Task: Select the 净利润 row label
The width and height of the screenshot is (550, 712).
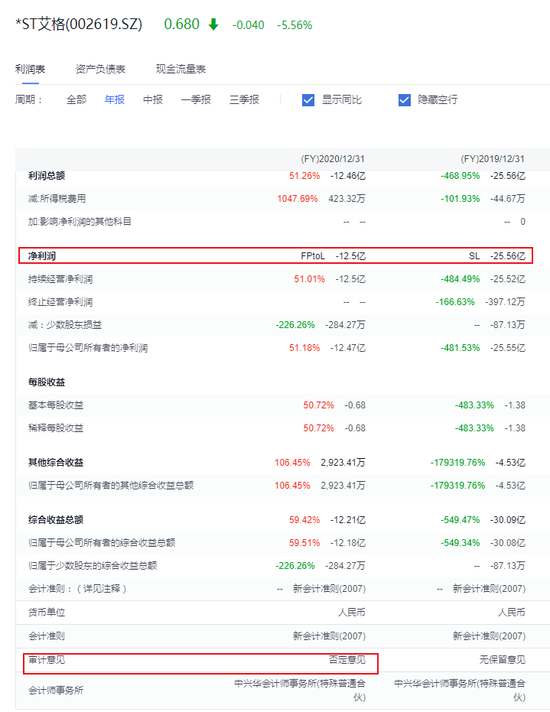Action: click(42, 256)
